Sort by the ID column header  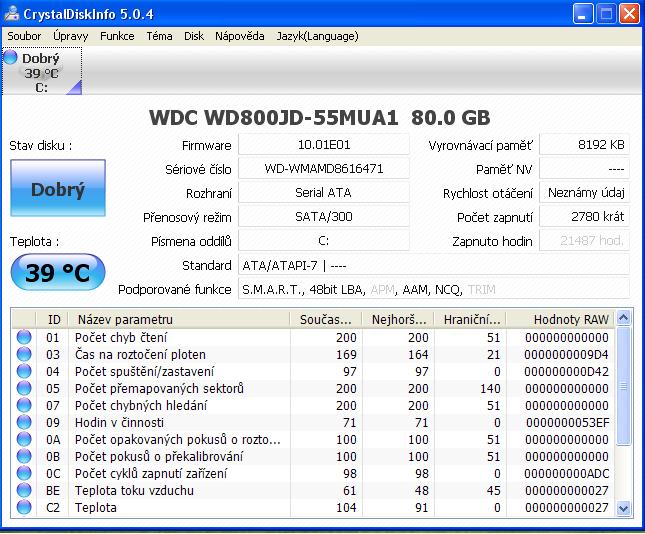click(x=53, y=319)
